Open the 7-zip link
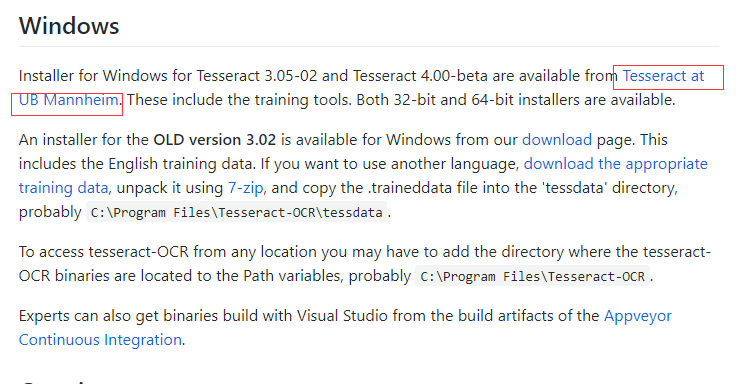744x384 pixels. pyautogui.click(x=245, y=188)
